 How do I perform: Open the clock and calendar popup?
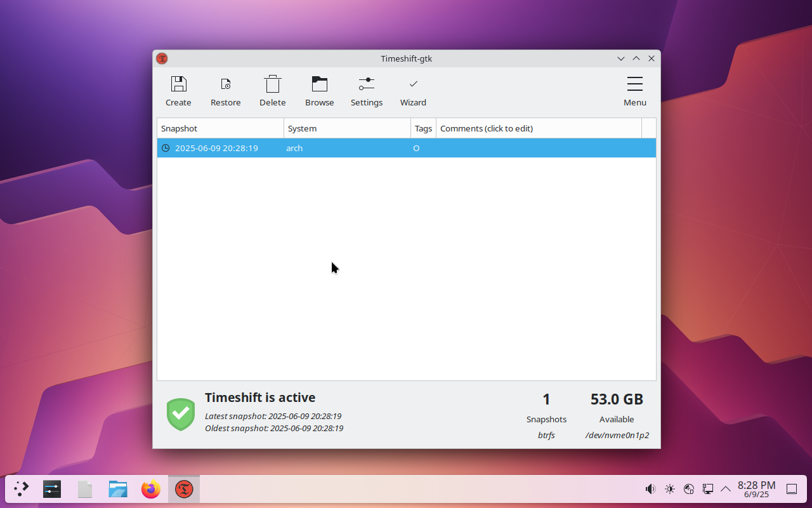click(x=756, y=489)
